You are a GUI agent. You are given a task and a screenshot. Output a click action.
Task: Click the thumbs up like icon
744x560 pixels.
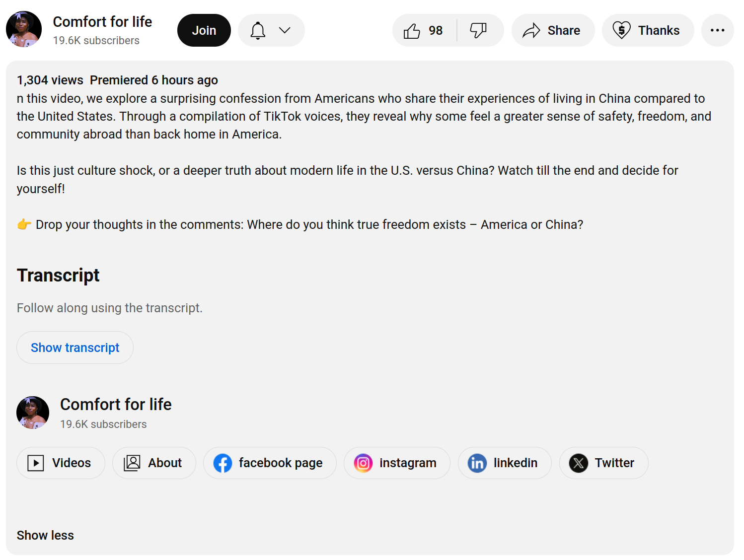pos(412,31)
